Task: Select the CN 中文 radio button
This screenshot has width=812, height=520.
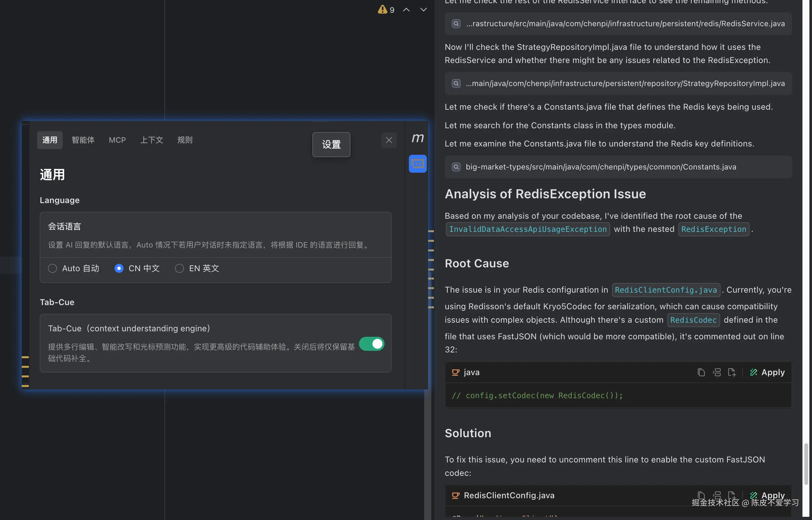Action: (x=119, y=268)
